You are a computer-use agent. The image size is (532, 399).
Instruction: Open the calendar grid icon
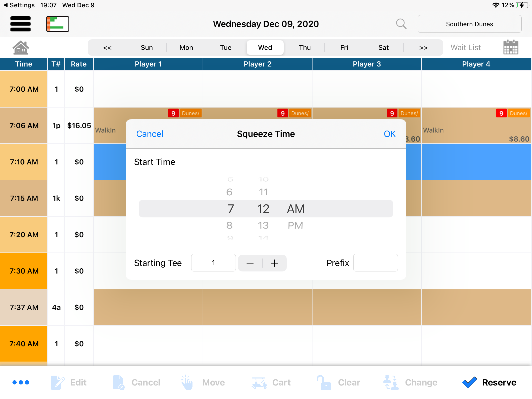[x=510, y=48]
